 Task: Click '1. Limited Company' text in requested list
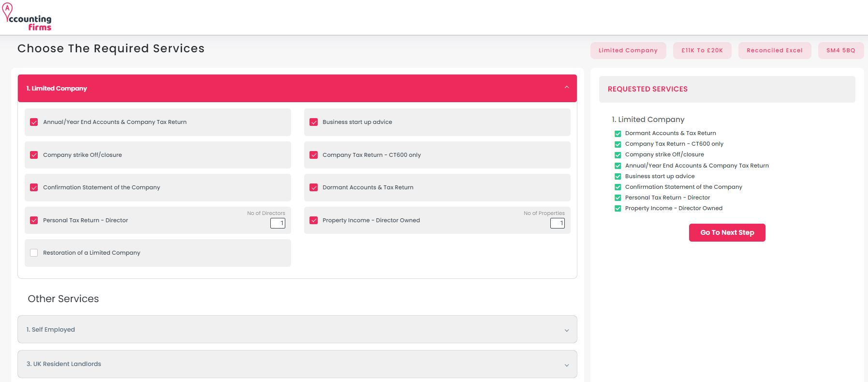pos(648,120)
